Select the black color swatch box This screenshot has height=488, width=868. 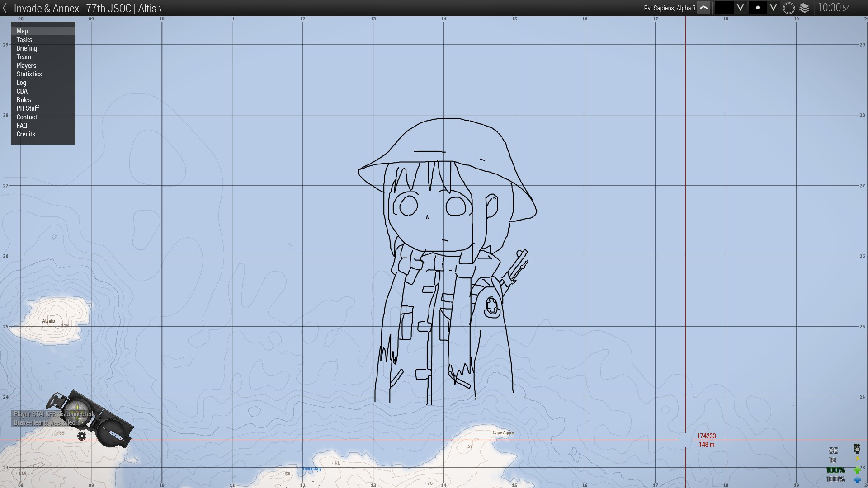click(724, 8)
